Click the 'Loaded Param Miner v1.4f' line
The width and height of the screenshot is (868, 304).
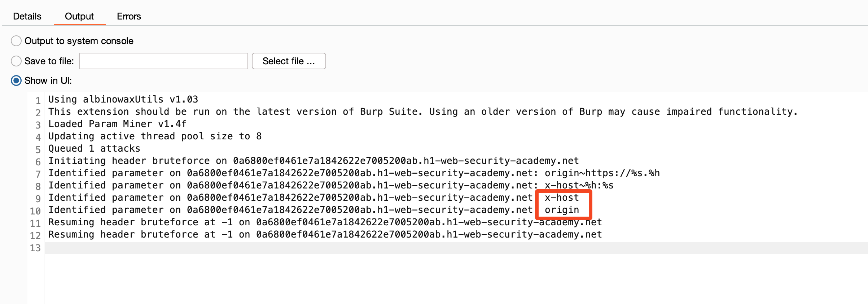point(117,124)
